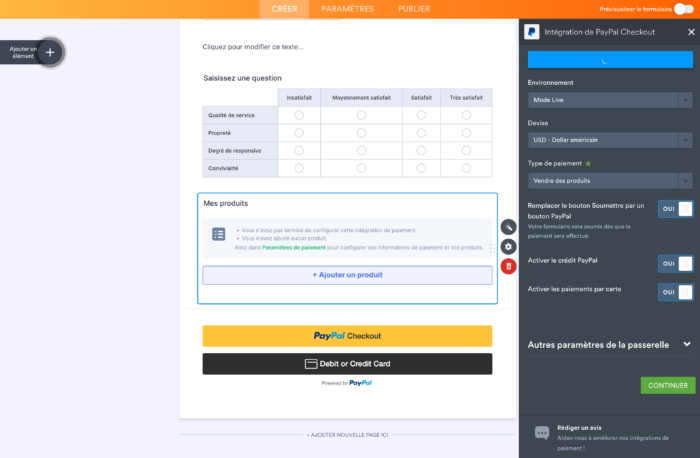This screenshot has width=700, height=458.
Task: Toggle Activer le crédit PayPal switch
Action: 675,264
